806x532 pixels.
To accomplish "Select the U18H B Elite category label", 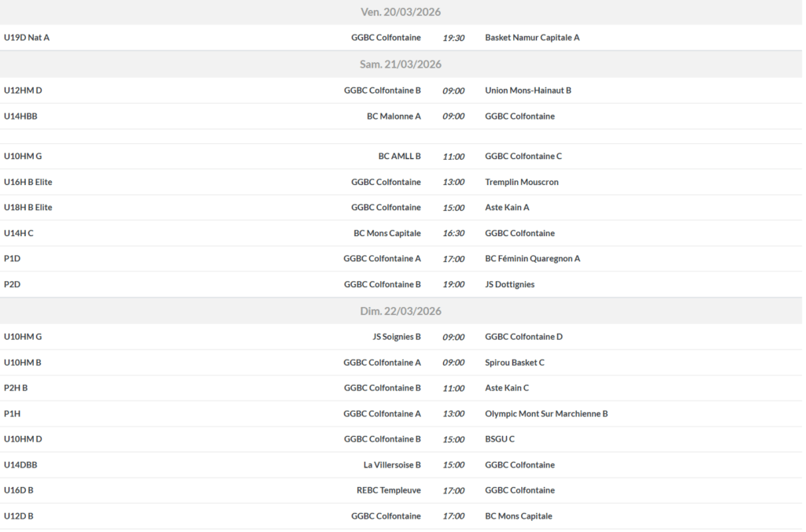I will coord(28,208).
